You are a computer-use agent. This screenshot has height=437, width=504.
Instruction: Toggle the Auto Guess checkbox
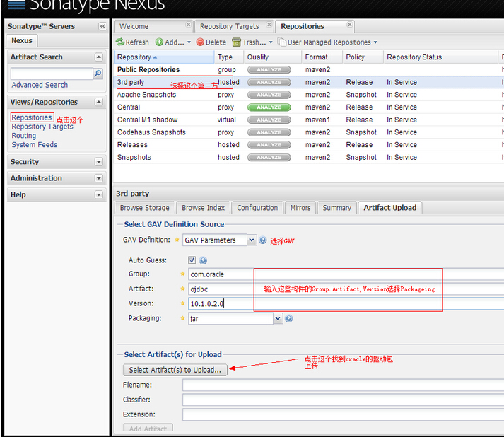coord(192,260)
